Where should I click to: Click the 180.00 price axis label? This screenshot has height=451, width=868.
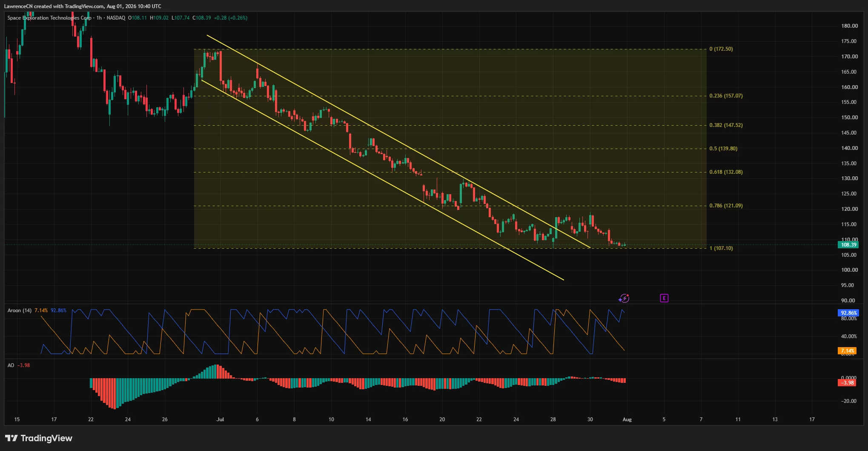[x=849, y=26]
